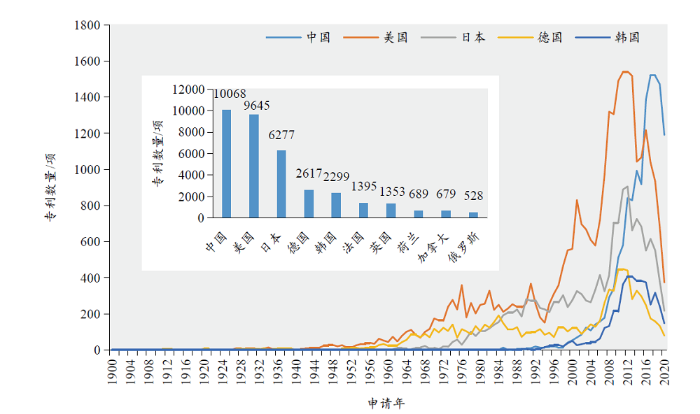Click the smallest bar labeled 528

(x=474, y=215)
